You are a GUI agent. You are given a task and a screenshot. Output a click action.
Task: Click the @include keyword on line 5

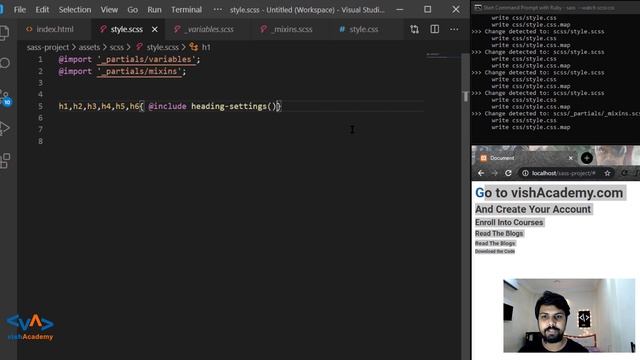click(167, 107)
